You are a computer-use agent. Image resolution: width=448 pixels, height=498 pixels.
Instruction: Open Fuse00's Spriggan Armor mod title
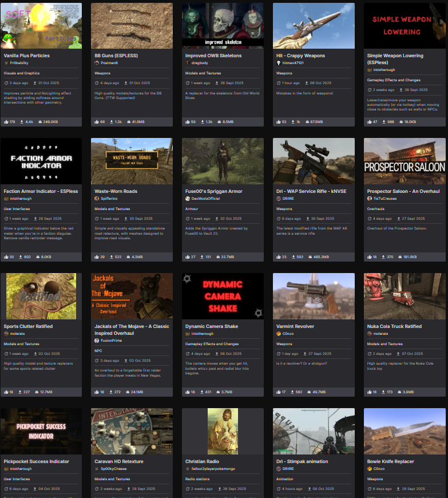(x=213, y=191)
